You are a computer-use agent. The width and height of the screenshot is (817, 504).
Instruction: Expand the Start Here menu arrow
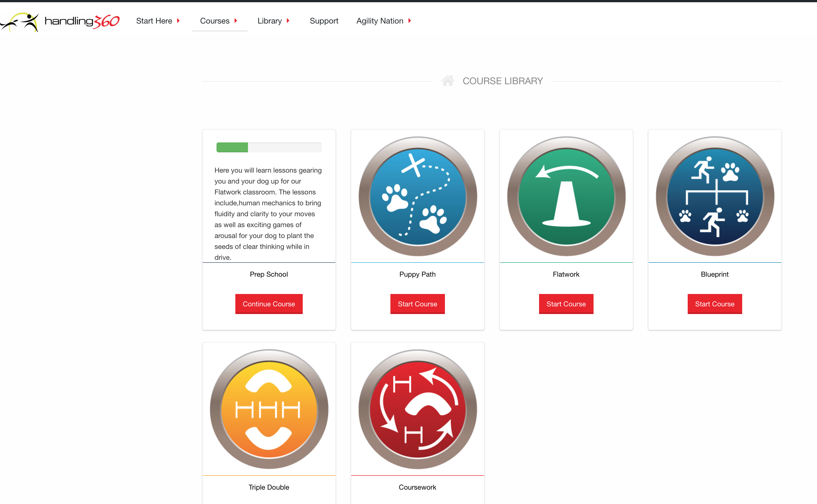[178, 21]
